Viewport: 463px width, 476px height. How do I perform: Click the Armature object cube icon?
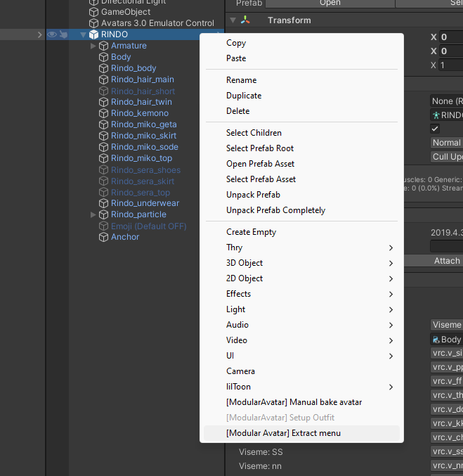point(103,46)
